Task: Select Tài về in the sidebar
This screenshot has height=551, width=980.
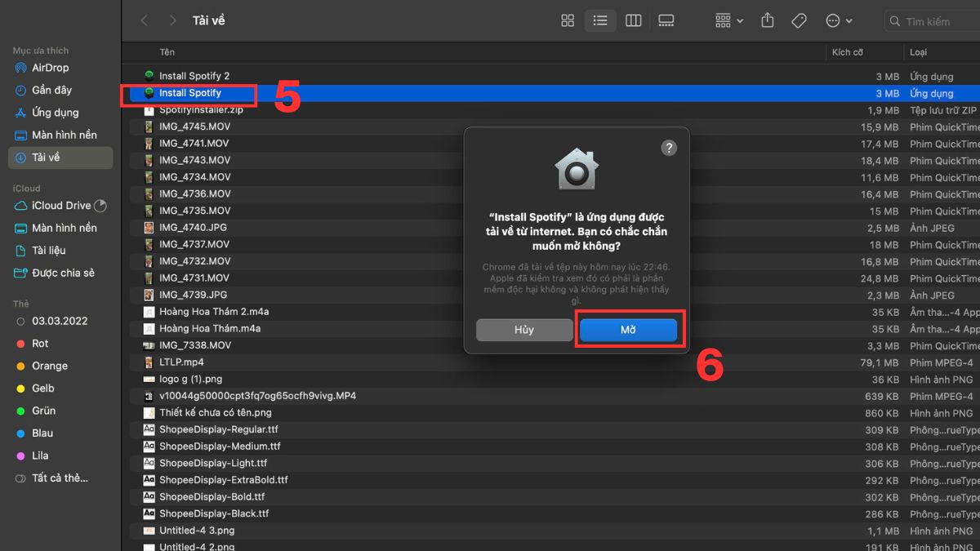Action: pos(62,158)
